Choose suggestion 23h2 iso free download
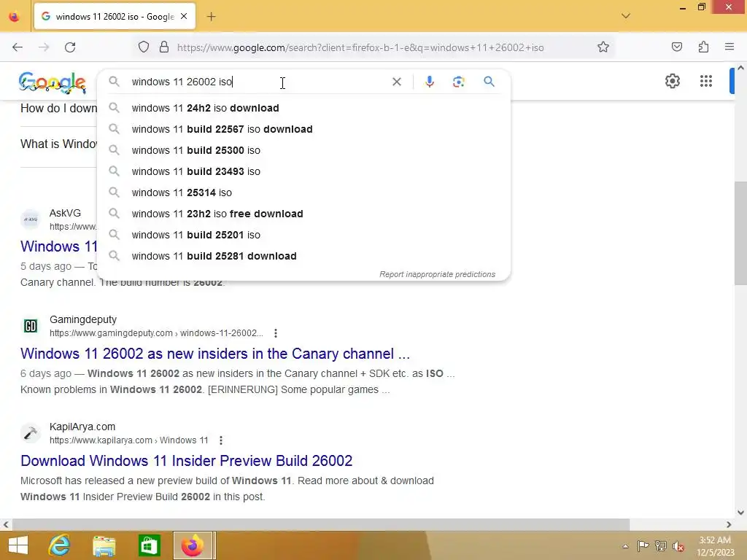 tap(303, 214)
